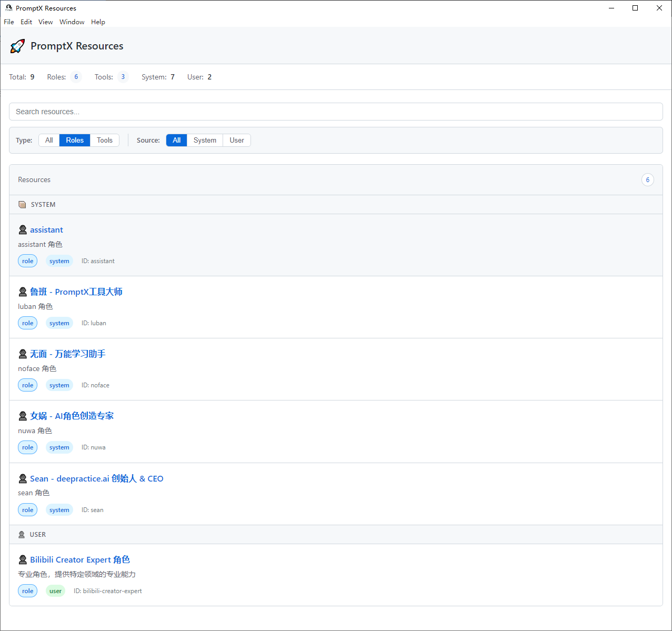Click the 'sean 角色' description

tap(34, 493)
